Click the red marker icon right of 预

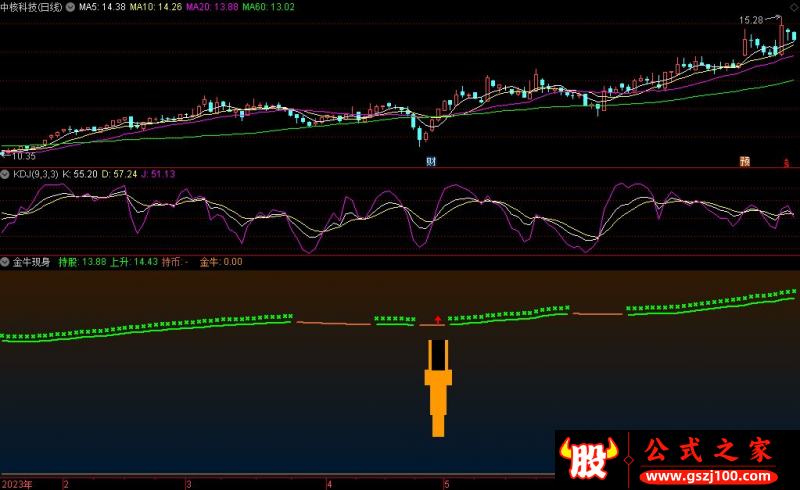click(x=786, y=160)
